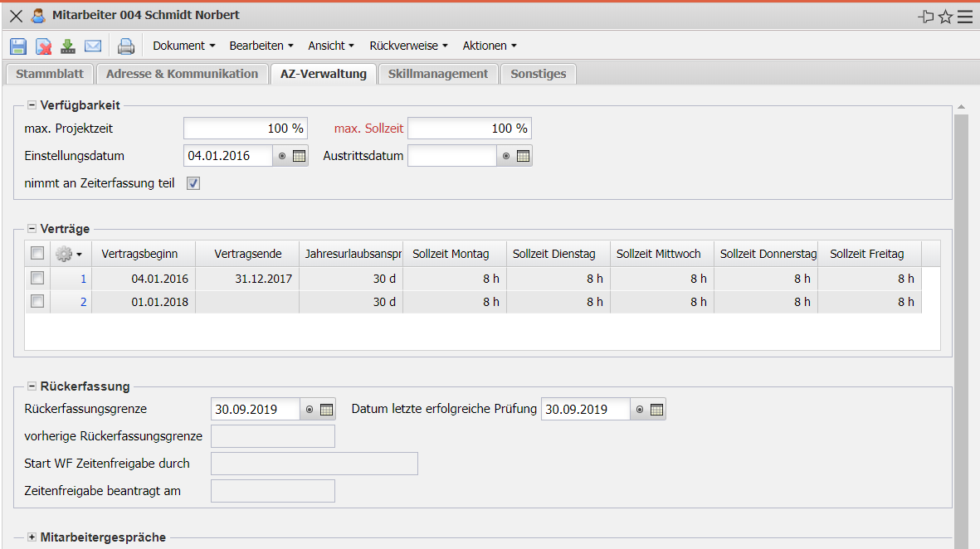
Task: Open calendar picker for Einstellungsdatum
Action: tap(300, 156)
